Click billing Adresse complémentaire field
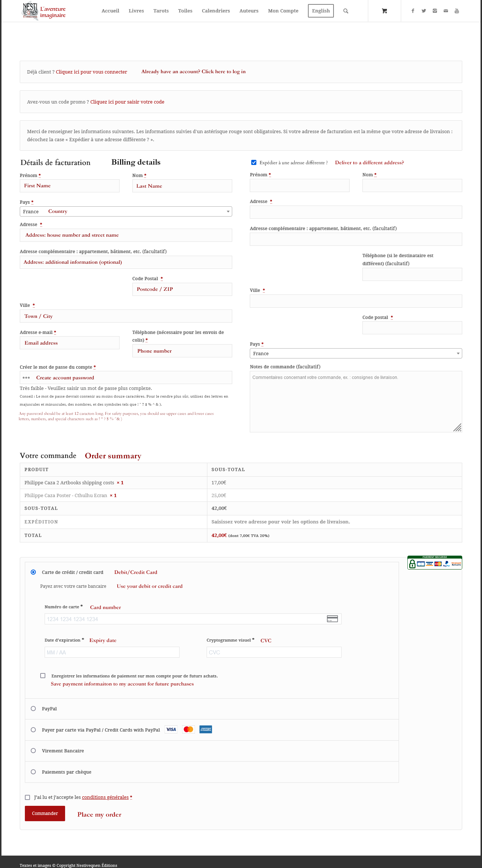Viewport: 482px width, 868px height. 126,262
